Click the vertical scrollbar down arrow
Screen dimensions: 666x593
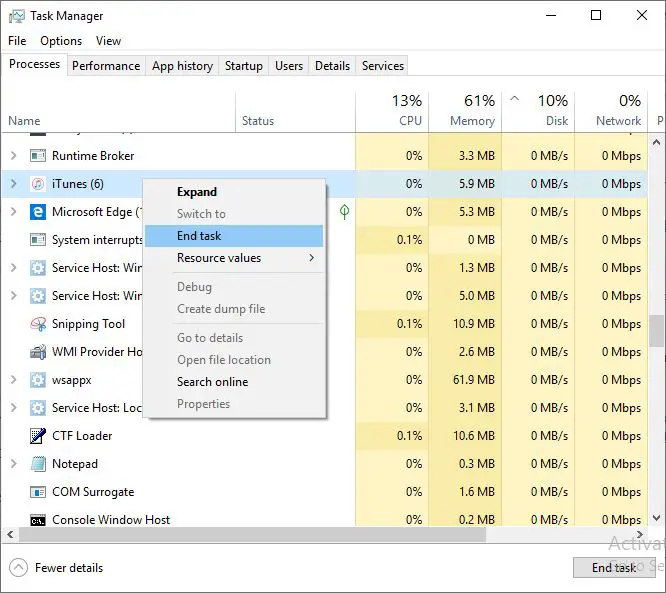656,518
